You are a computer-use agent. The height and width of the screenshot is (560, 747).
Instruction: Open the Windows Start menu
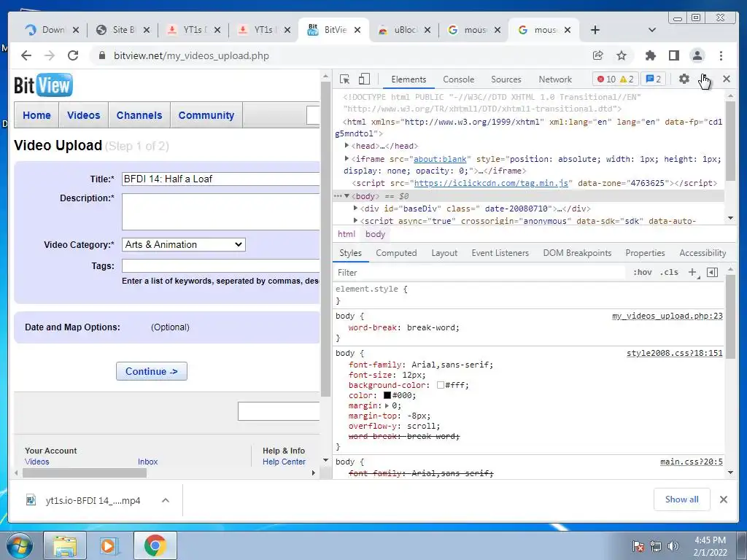click(x=20, y=545)
